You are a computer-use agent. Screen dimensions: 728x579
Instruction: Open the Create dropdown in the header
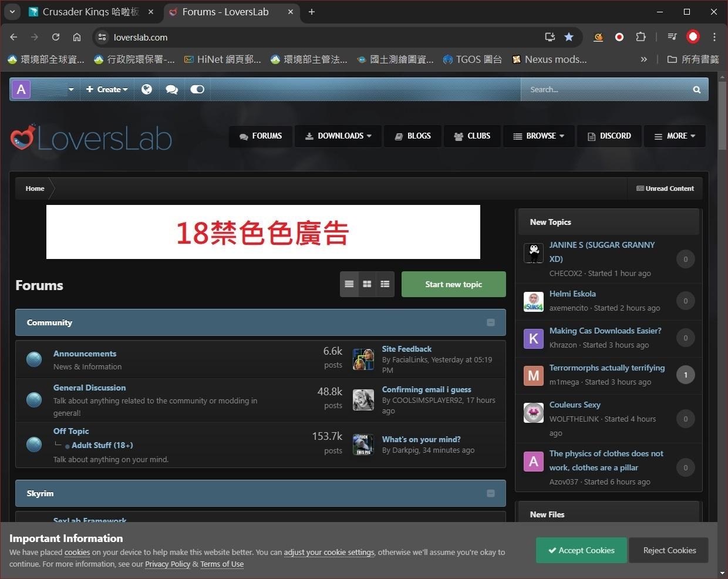[x=106, y=89]
